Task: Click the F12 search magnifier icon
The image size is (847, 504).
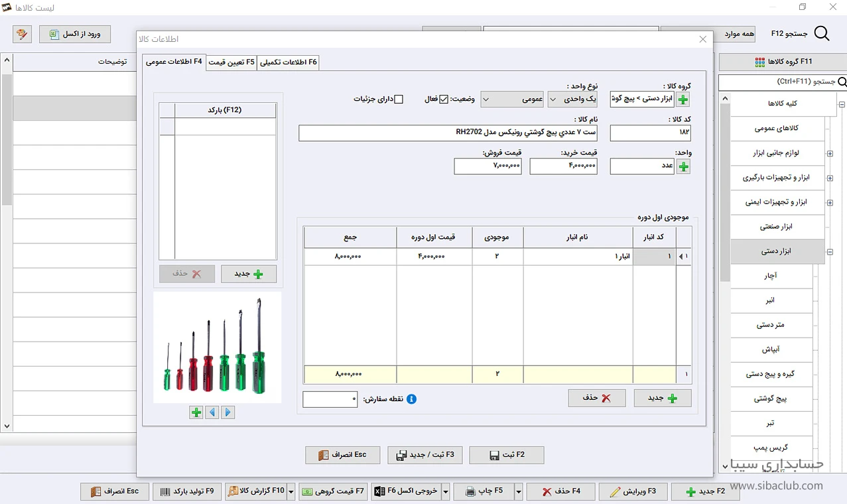Action: [x=821, y=33]
